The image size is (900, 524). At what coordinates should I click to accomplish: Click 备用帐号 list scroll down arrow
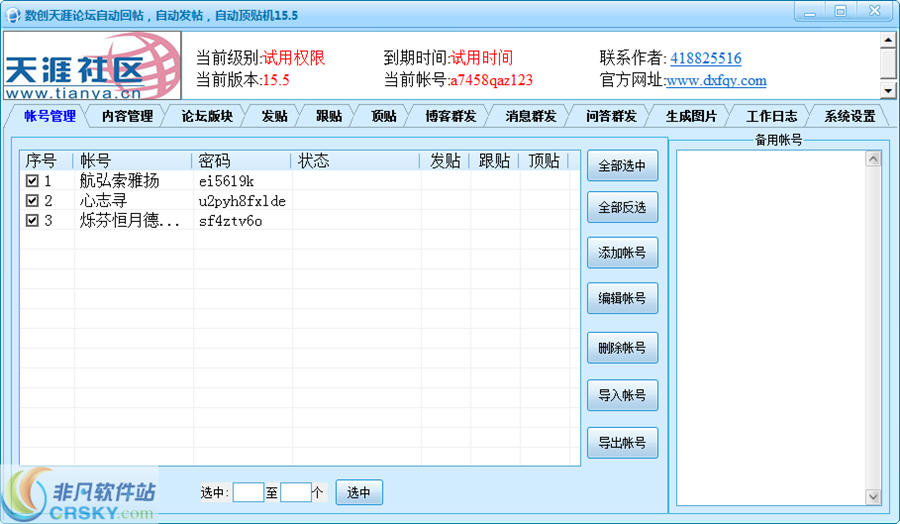[x=872, y=496]
